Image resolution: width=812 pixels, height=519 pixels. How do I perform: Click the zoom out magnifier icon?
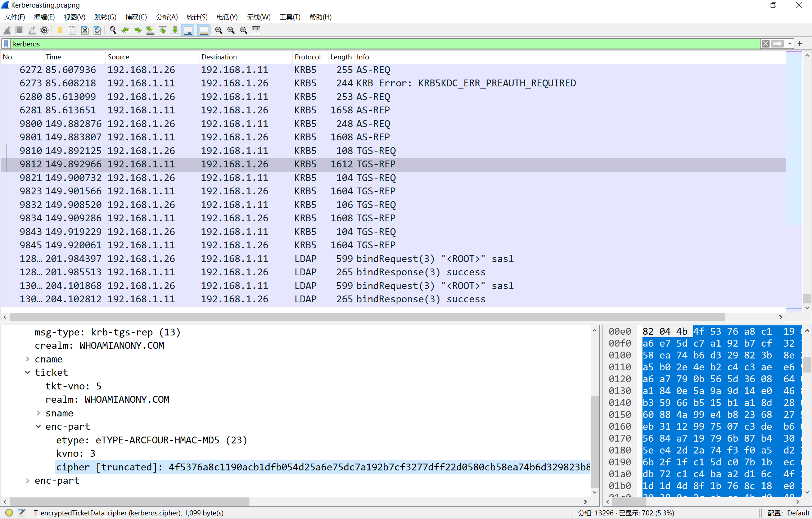click(x=231, y=30)
